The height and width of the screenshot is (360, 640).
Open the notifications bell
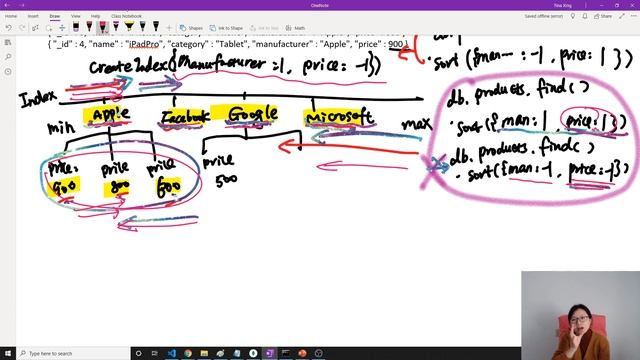584,16
